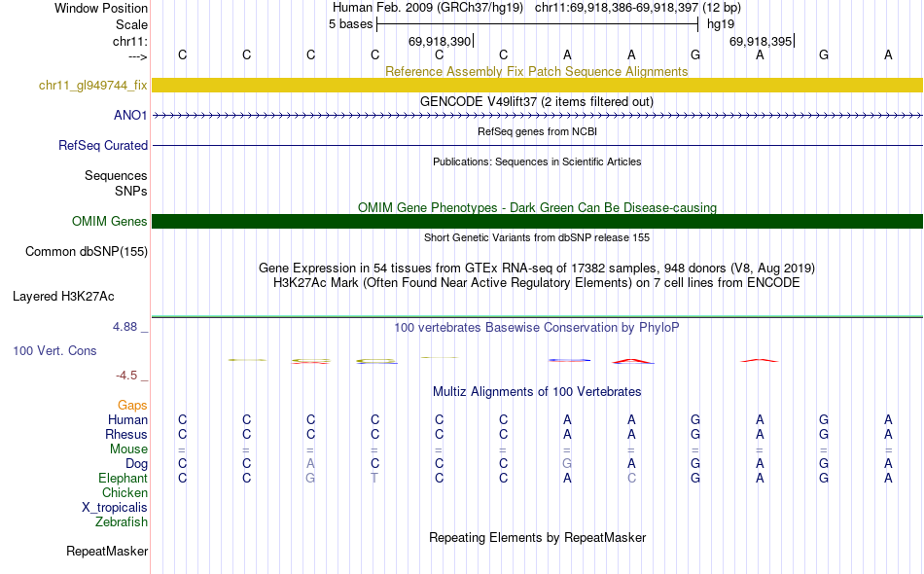Image resolution: width=924 pixels, height=574 pixels.
Task: Select the Scale track label
Action: pyautogui.click(x=131, y=24)
